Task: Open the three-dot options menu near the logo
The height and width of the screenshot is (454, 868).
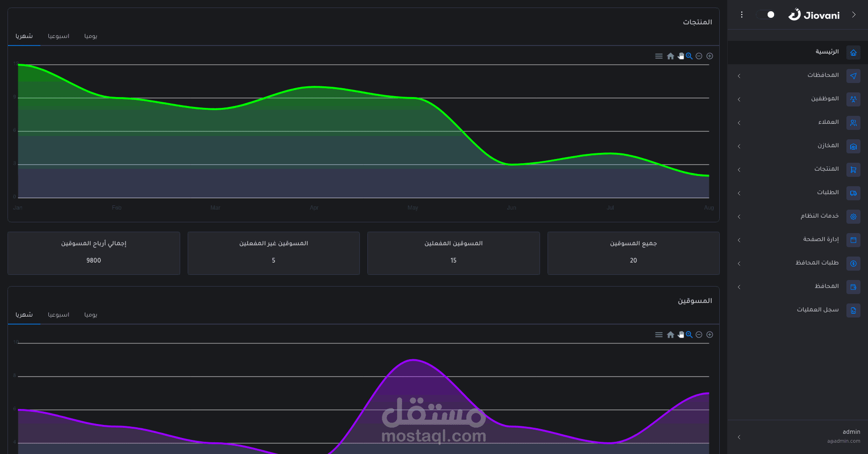Action: tap(742, 15)
